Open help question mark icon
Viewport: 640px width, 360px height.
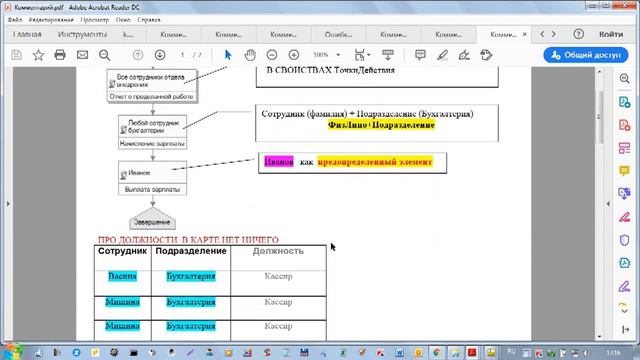coord(578,34)
